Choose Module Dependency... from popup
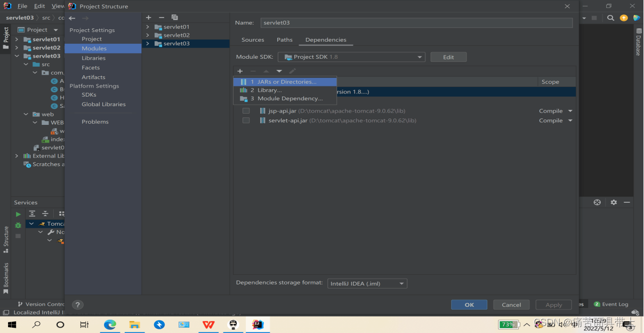The width and height of the screenshot is (644, 333). pos(285,99)
